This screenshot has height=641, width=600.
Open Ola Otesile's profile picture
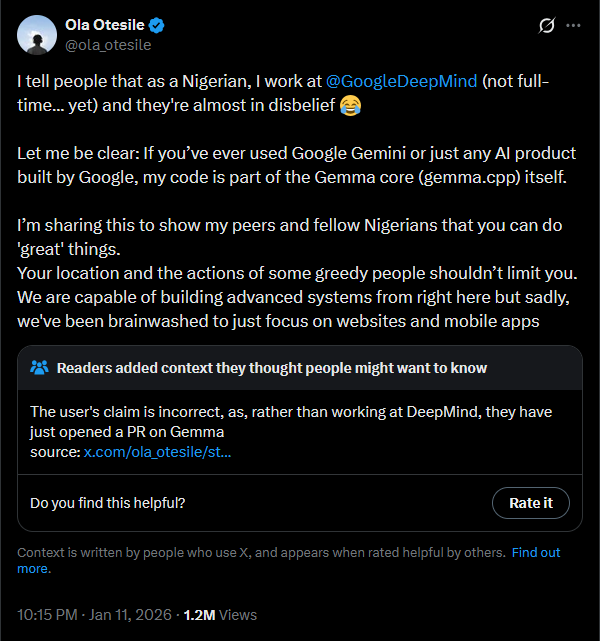pyautogui.click(x=37, y=35)
